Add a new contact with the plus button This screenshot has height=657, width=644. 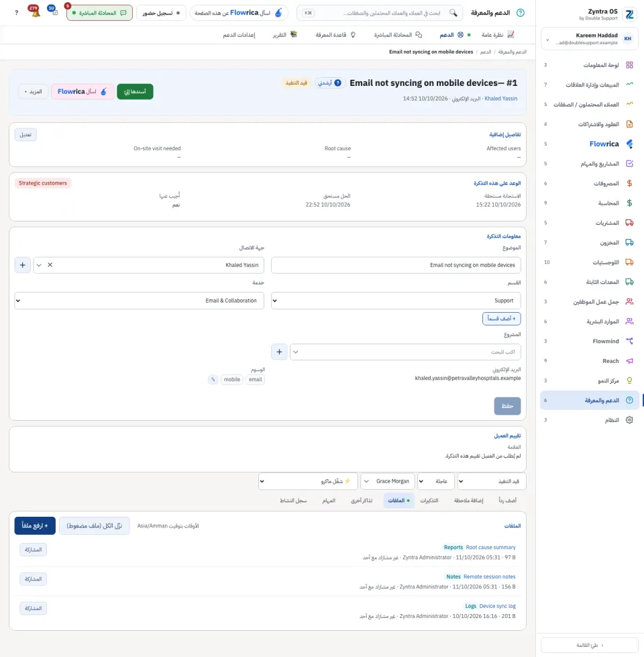[23, 265]
